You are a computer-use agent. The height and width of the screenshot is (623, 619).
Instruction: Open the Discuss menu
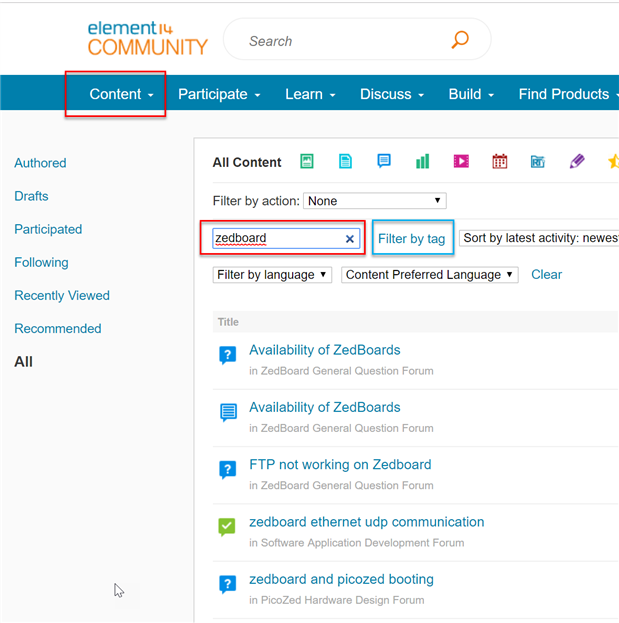(392, 94)
